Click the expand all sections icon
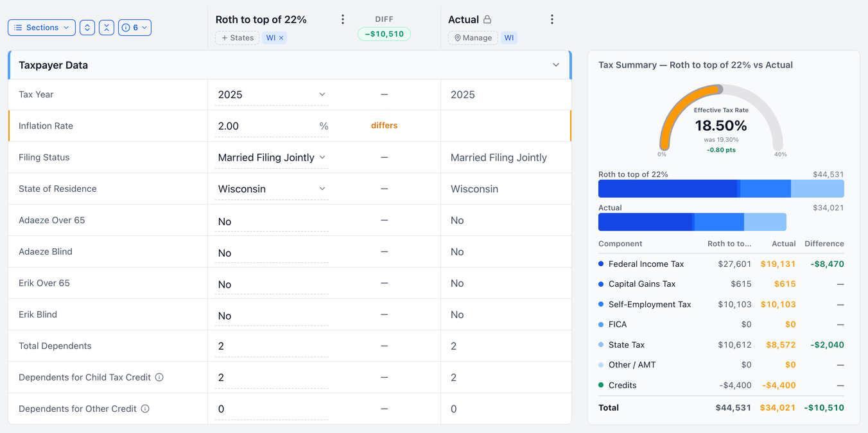The width and height of the screenshot is (868, 433). [87, 28]
